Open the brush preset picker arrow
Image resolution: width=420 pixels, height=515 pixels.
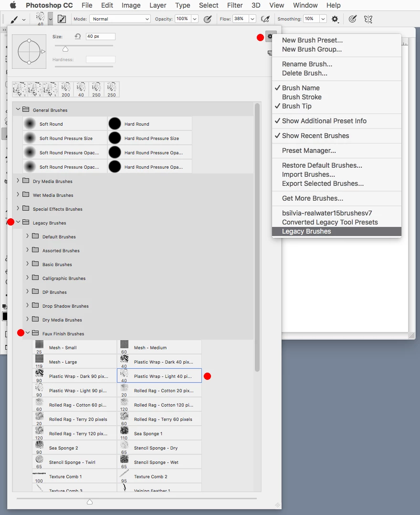point(50,19)
